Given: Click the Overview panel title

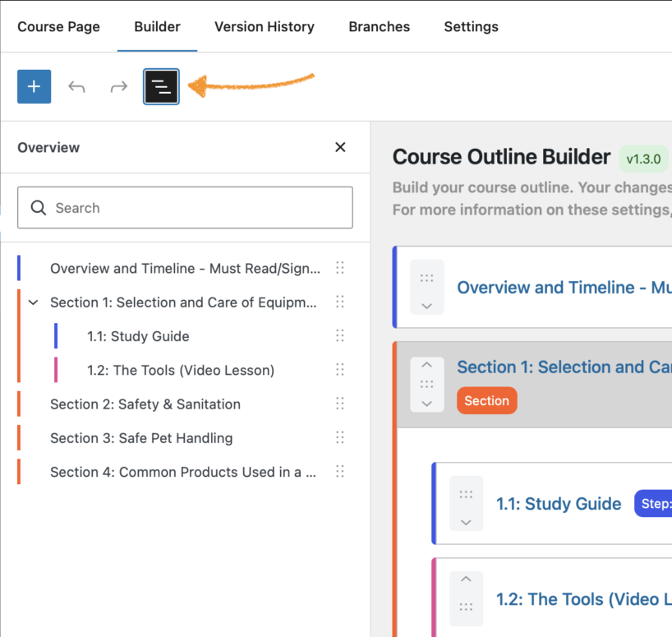Looking at the screenshot, I should [48, 147].
